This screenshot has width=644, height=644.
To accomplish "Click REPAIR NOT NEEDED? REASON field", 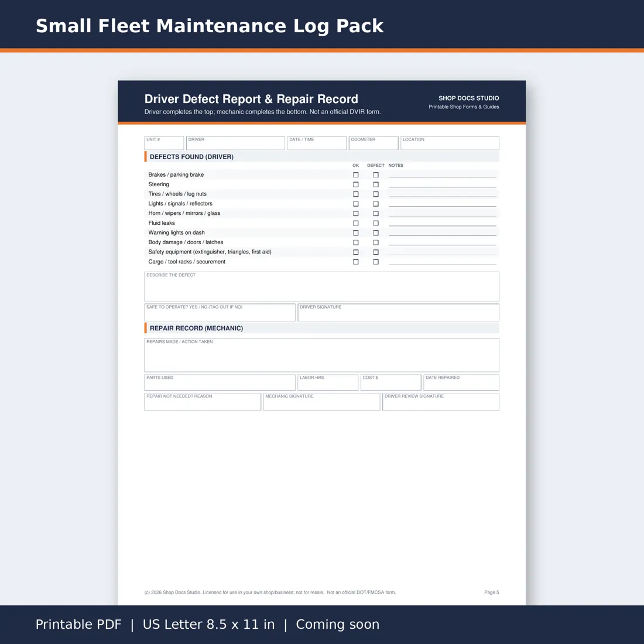I will pyautogui.click(x=203, y=402).
